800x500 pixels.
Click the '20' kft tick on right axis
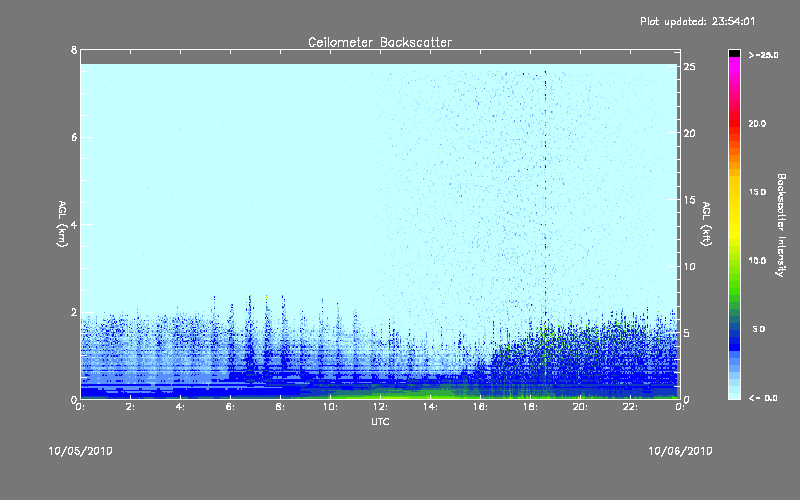pyautogui.click(x=690, y=133)
